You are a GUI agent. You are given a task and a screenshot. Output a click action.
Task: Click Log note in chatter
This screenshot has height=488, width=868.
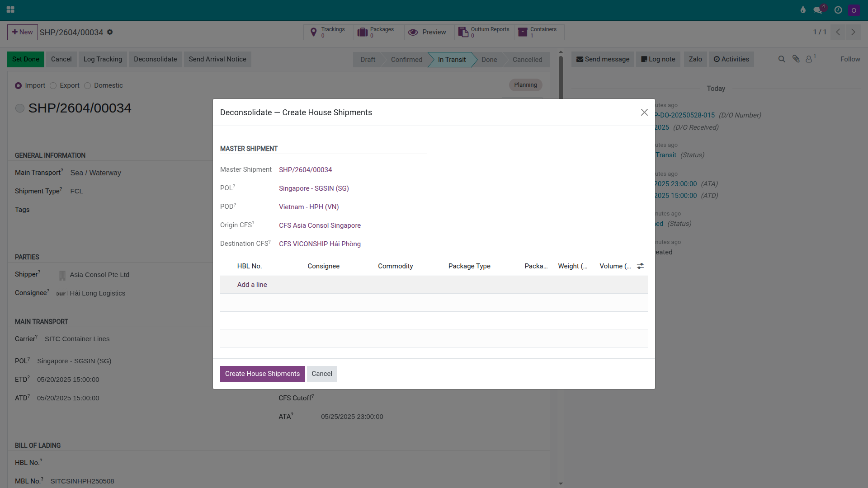658,59
